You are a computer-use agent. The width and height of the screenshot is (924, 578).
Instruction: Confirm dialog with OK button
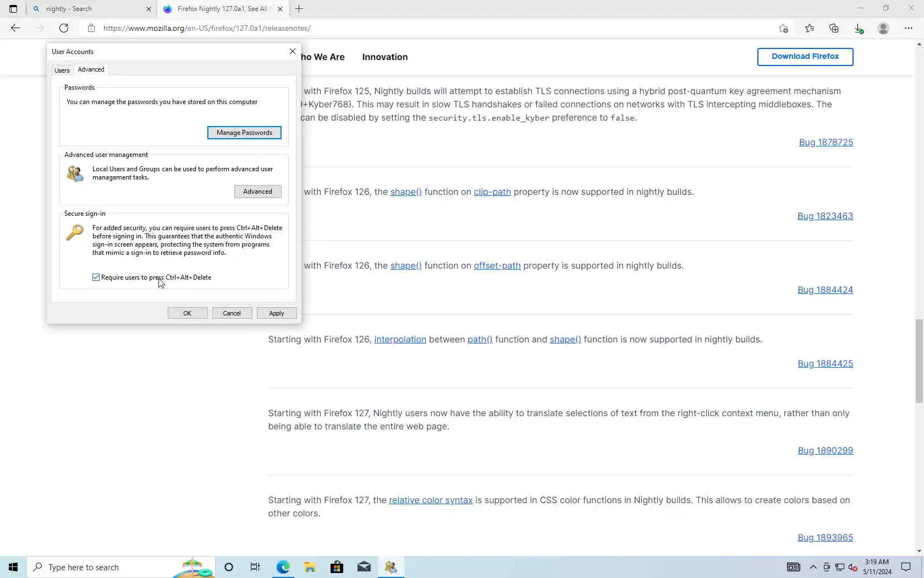[x=188, y=313]
